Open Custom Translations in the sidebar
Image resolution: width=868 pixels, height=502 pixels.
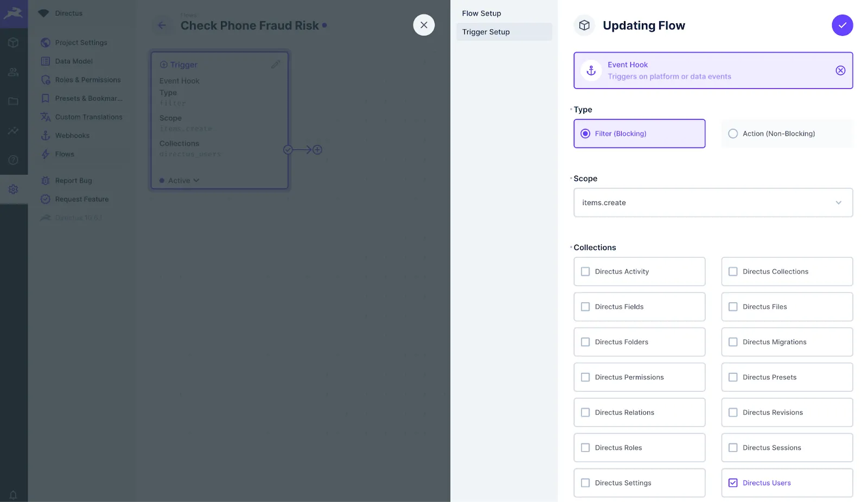(88, 117)
